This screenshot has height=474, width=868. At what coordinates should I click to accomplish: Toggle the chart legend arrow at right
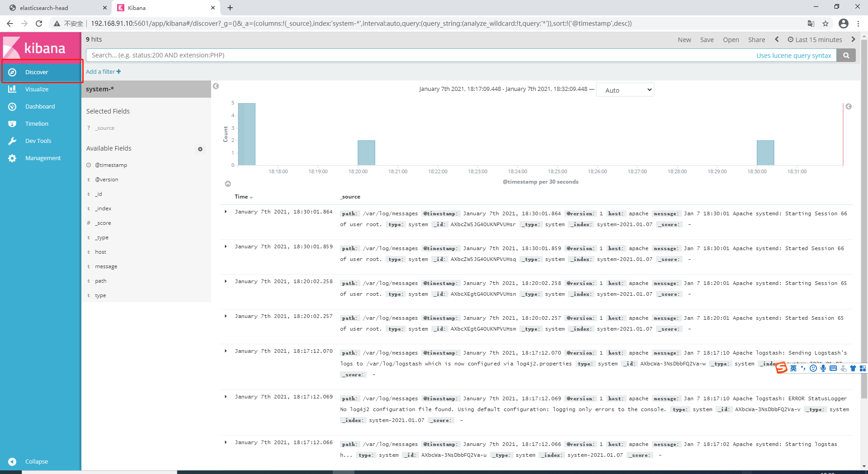[x=849, y=106]
